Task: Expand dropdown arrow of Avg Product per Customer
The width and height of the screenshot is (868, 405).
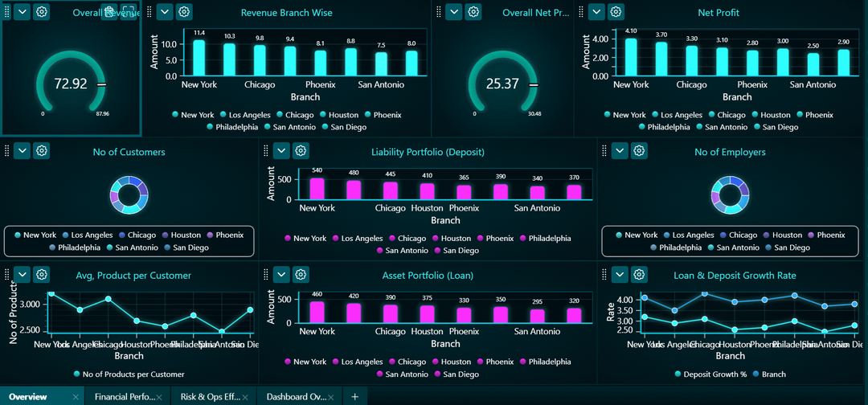Action: (x=23, y=275)
